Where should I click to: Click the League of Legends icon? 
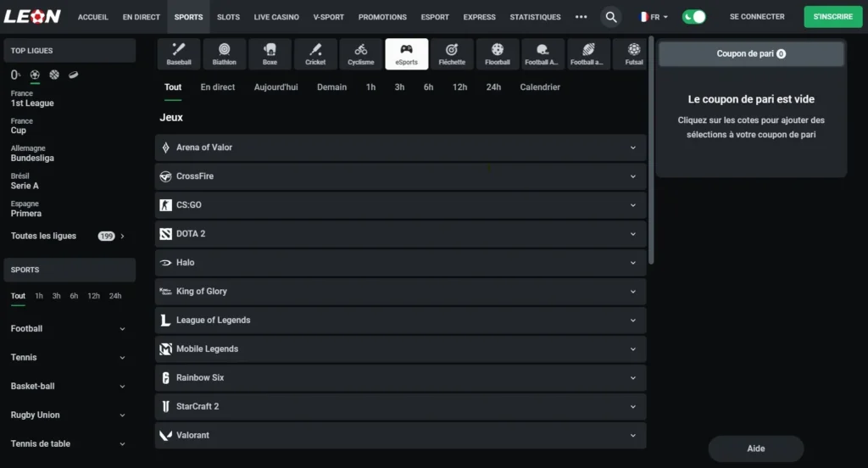165,320
